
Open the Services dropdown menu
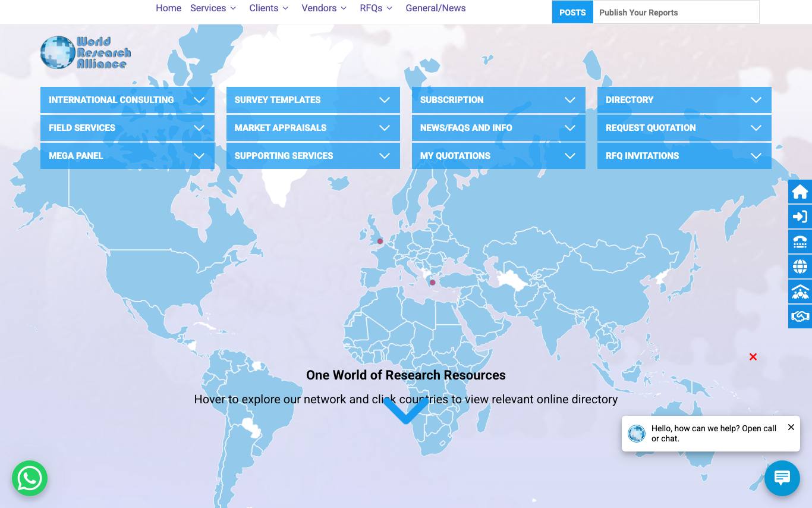tap(213, 8)
